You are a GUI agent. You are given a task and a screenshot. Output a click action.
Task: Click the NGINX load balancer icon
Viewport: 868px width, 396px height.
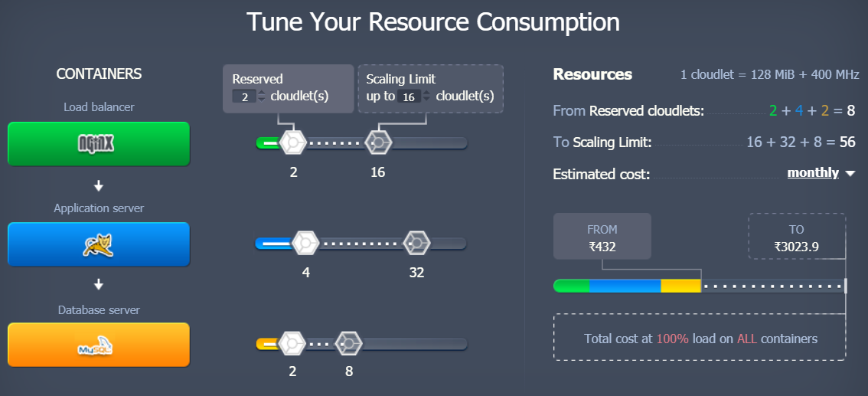pos(99,143)
